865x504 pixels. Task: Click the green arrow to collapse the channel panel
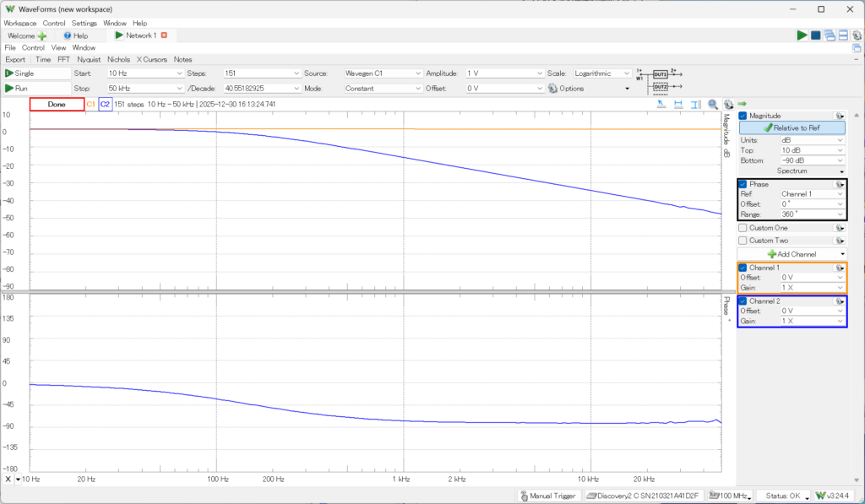click(742, 105)
